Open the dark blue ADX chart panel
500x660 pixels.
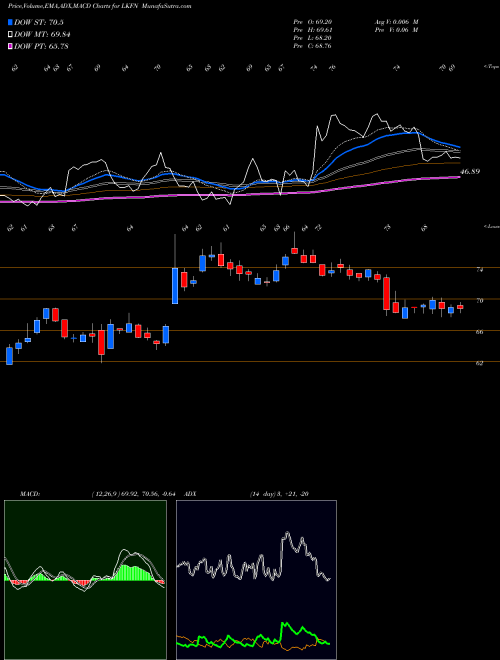coord(256,580)
